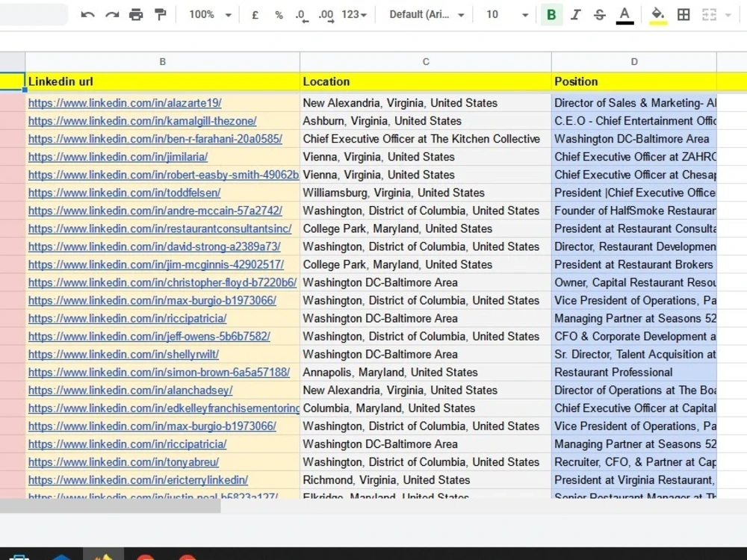Select the Paint format tool
The width and height of the screenshot is (747, 560).
click(161, 15)
